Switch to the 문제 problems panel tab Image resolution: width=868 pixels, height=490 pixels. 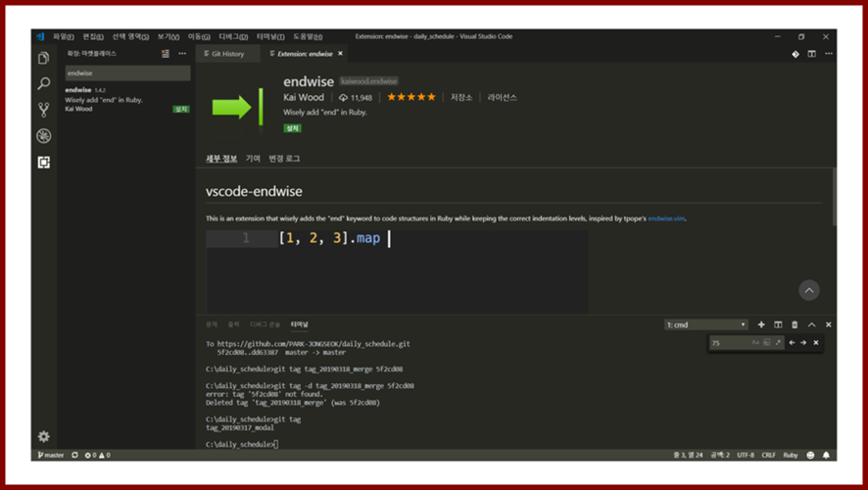212,324
